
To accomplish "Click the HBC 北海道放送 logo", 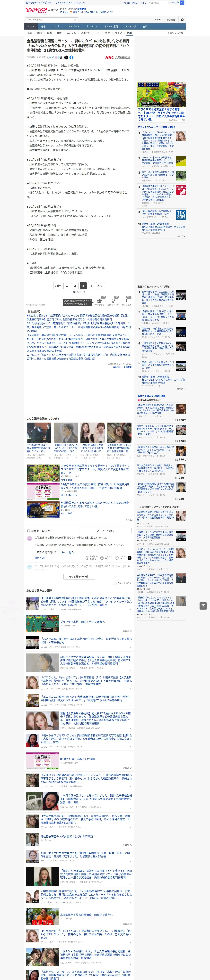I will (x=118, y=57).
